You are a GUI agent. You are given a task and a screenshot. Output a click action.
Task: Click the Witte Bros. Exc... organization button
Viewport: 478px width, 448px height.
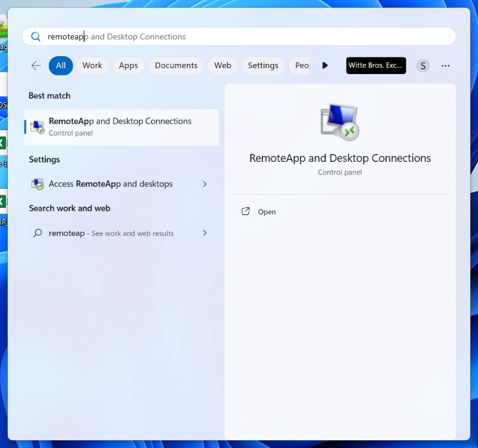[x=376, y=66]
